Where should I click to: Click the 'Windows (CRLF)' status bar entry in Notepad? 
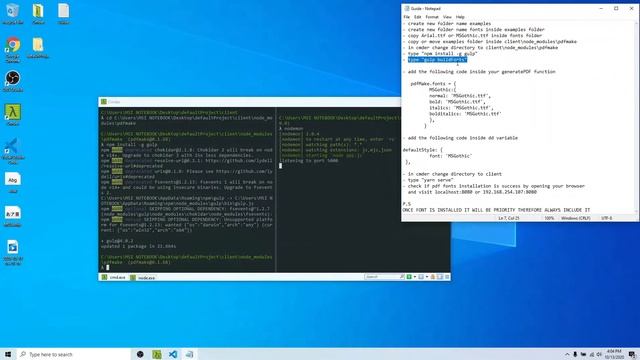(x=576, y=218)
